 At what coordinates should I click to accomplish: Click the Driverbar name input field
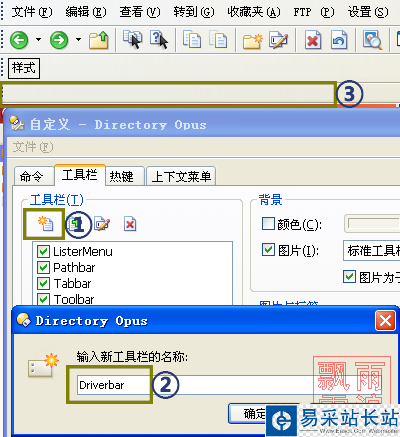coord(229,385)
